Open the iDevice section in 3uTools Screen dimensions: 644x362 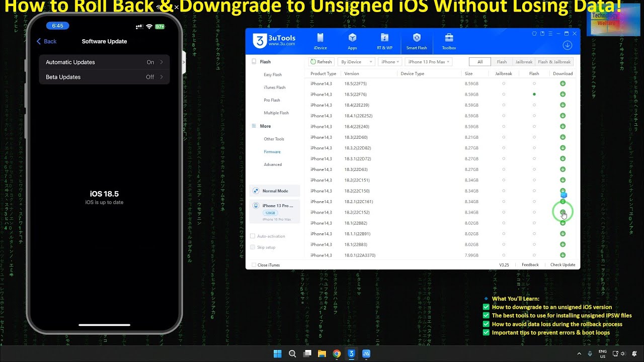tap(320, 42)
